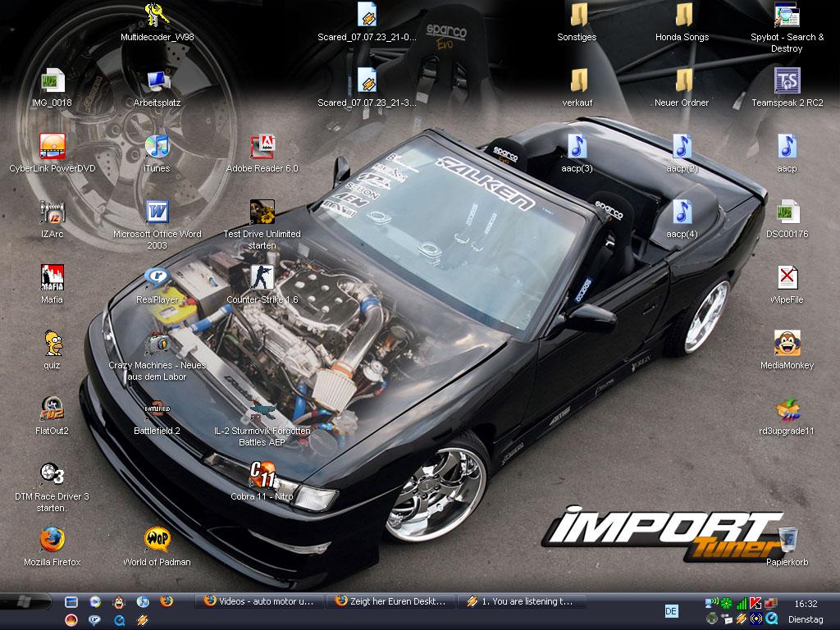
Task: Click the QuickTime icon in system tray
Action: [x=770, y=619]
